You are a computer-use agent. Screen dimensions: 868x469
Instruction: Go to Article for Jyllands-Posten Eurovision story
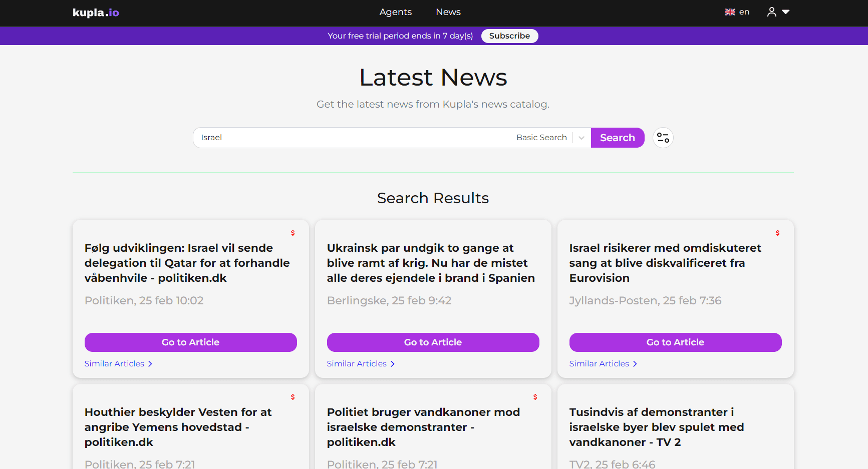pos(676,342)
